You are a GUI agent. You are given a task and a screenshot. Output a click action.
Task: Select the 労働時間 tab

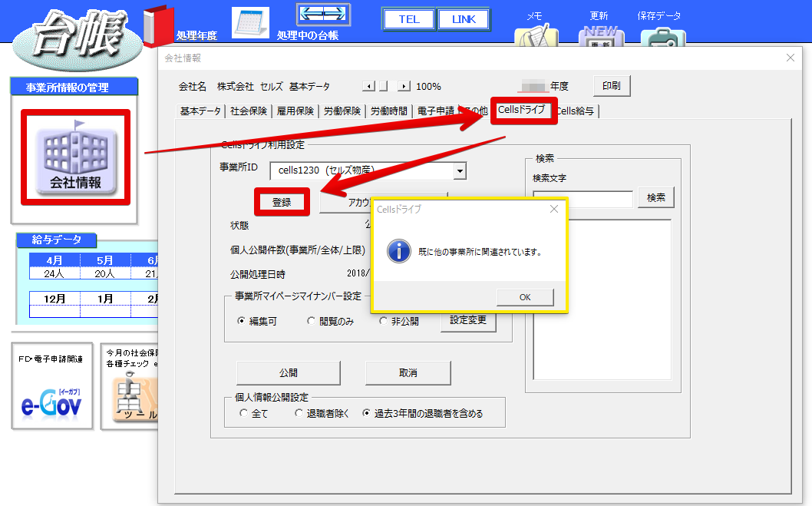(389, 111)
